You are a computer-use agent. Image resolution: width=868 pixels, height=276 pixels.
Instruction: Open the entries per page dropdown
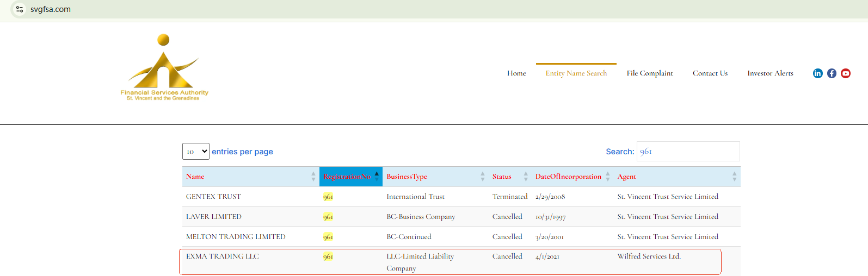pos(196,152)
